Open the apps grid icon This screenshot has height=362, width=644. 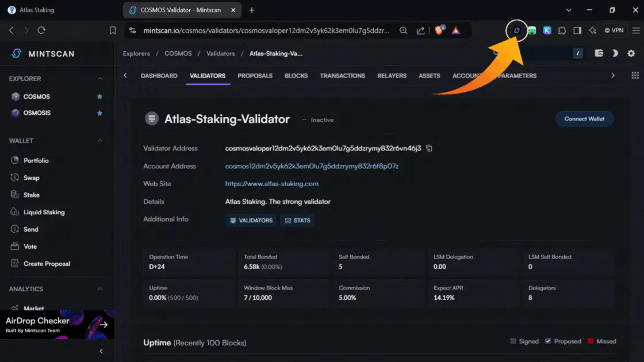point(635,76)
